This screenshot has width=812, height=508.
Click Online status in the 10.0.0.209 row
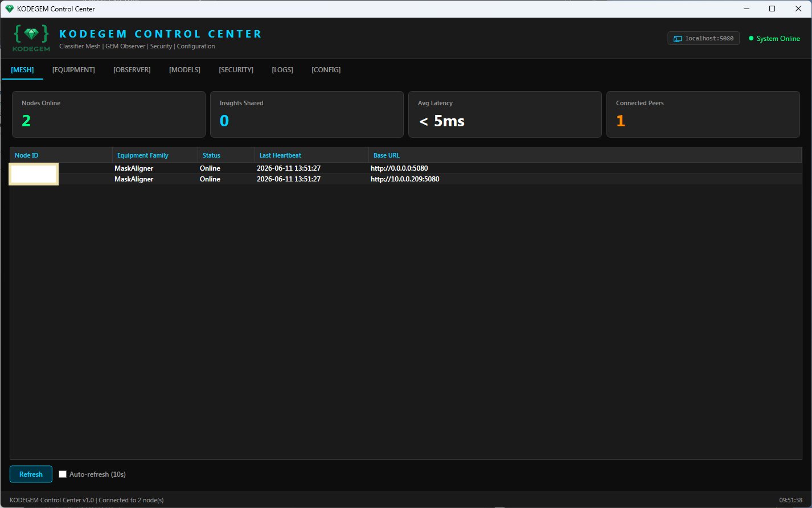pyautogui.click(x=210, y=179)
